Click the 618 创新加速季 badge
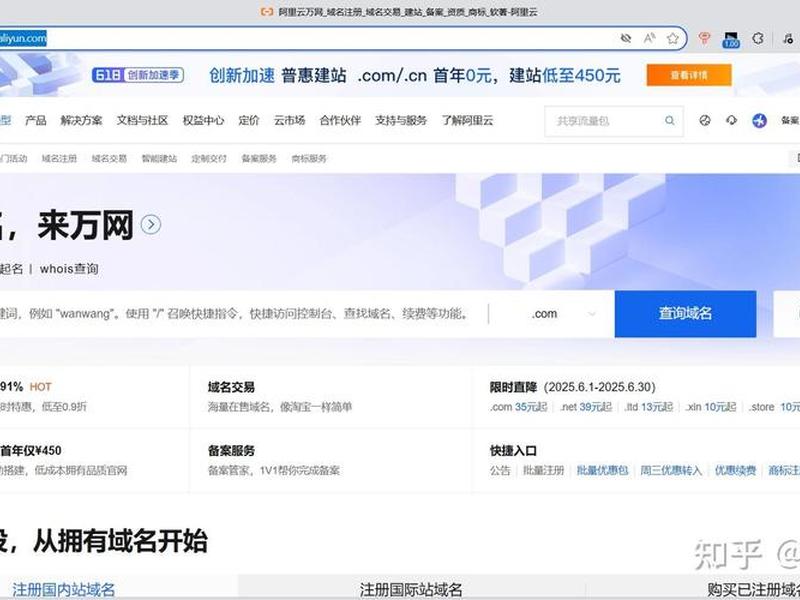 point(138,75)
